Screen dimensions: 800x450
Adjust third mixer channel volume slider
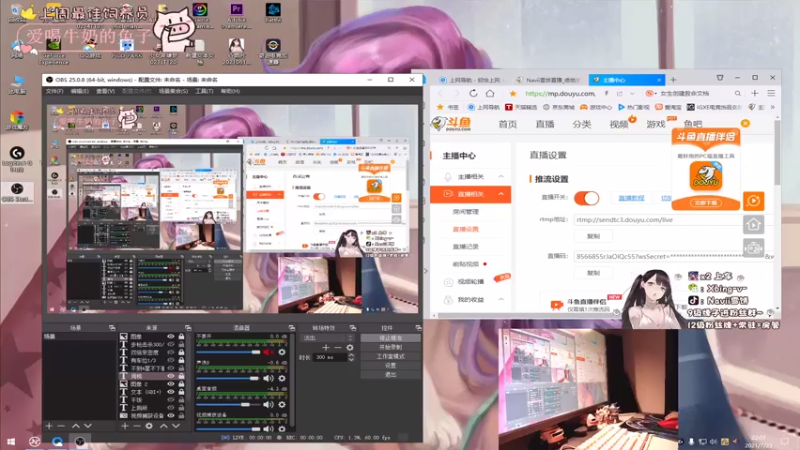[228, 404]
